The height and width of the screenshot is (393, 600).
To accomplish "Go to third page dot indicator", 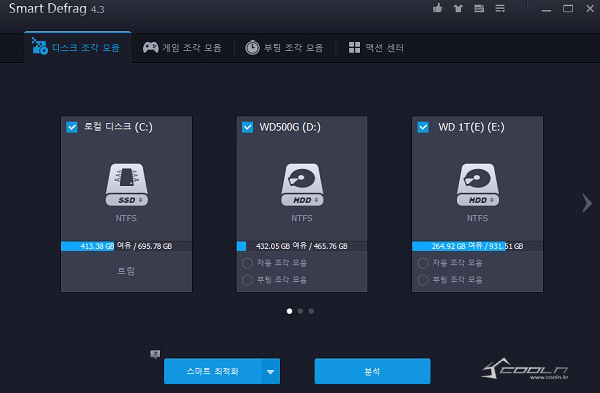I will pyautogui.click(x=311, y=311).
